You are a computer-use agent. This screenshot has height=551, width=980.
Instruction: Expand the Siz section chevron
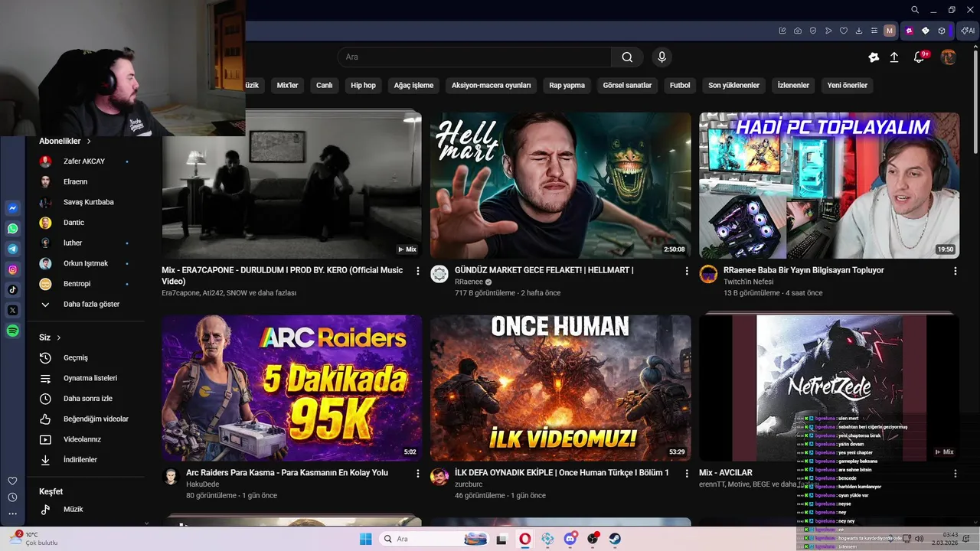pyautogui.click(x=58, y=337)
